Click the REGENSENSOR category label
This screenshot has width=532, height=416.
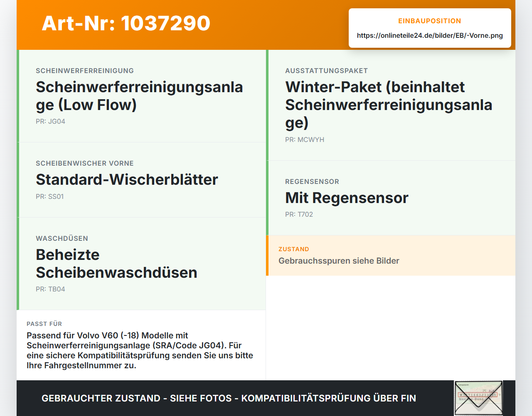click(312, 181)
